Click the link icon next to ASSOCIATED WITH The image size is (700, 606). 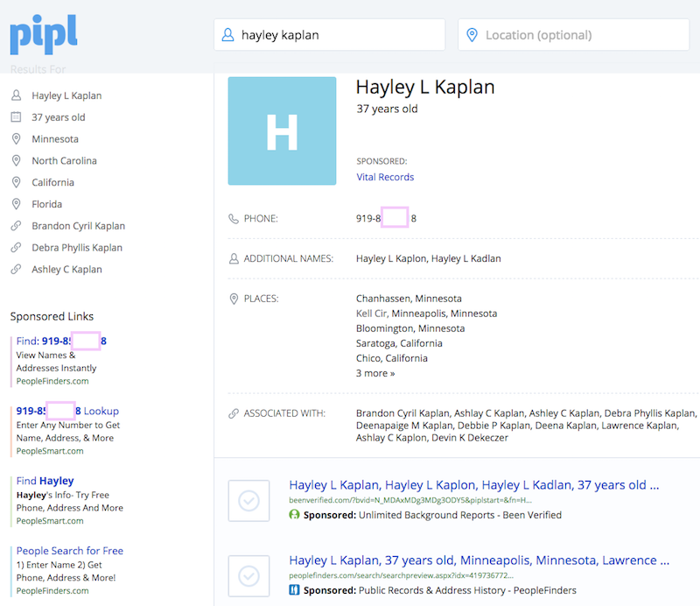pos(234,413)
